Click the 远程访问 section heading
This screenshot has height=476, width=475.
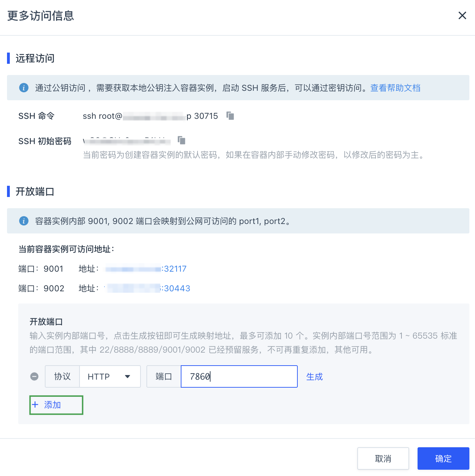(35, 58)
